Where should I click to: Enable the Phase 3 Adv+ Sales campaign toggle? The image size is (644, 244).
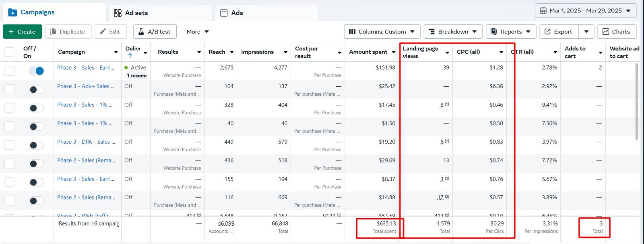pyautogui.click(x=36, y=90)
